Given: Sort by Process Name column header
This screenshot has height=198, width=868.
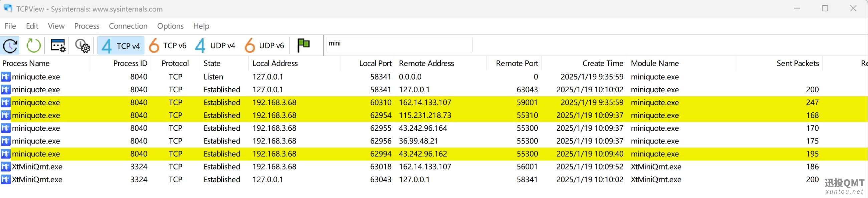Looking at the screenshot, I should pos(26,64).
